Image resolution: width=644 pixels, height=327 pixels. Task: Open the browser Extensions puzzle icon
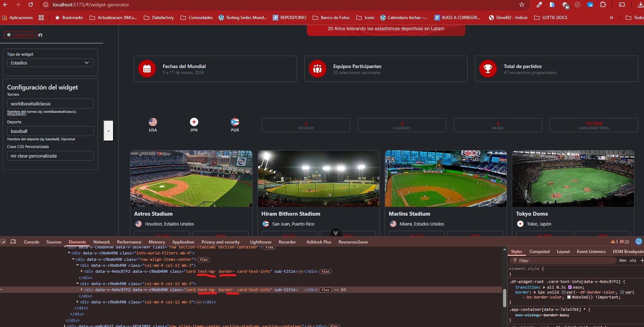click(603, 5)
